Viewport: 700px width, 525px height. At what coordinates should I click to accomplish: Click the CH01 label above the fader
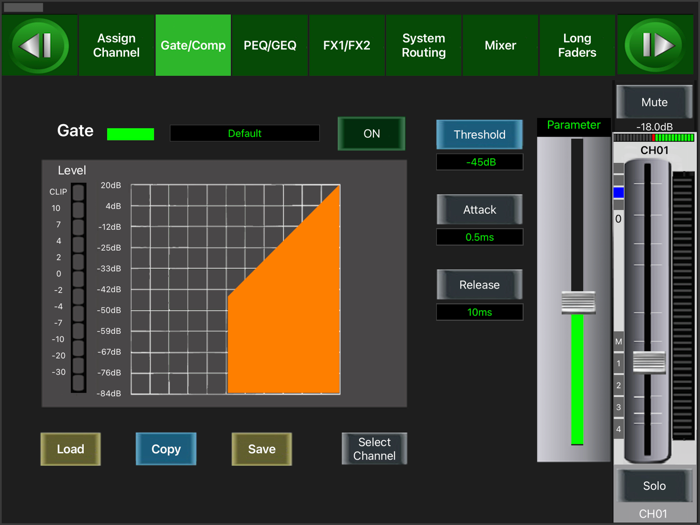[654, 150]
